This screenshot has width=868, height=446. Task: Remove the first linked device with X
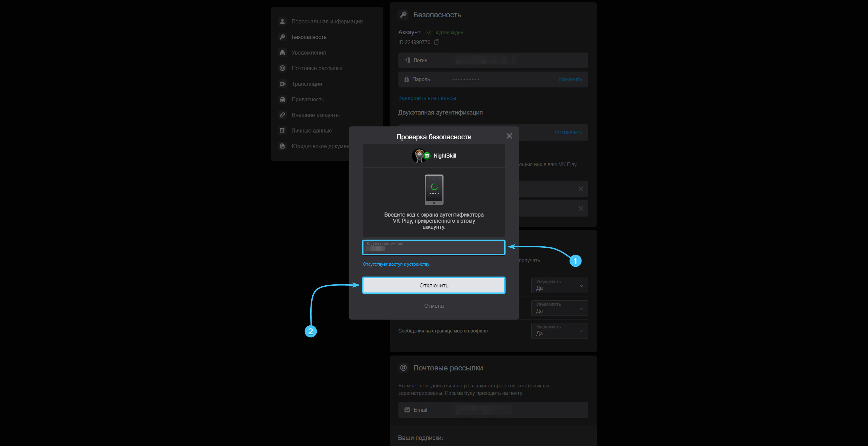click(x=580, y=189)
